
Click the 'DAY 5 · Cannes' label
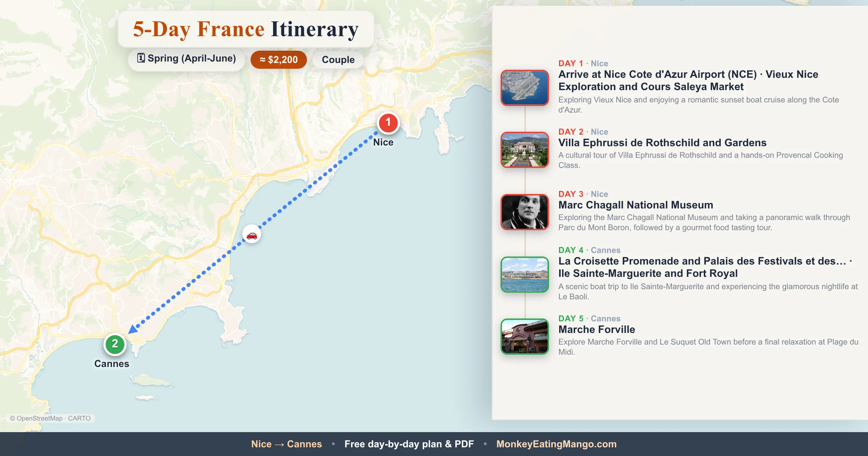coord(589,318)
